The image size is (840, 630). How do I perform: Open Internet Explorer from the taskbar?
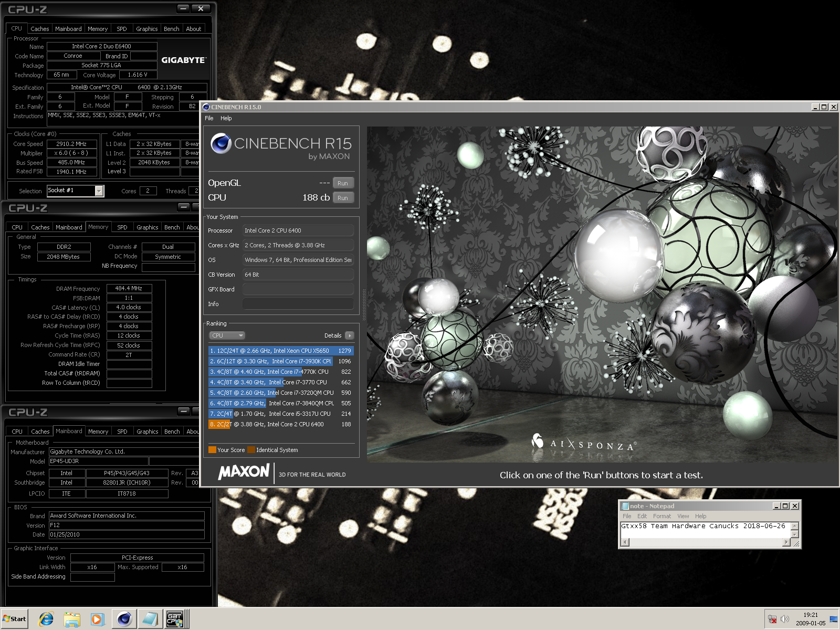pos(46,619)
